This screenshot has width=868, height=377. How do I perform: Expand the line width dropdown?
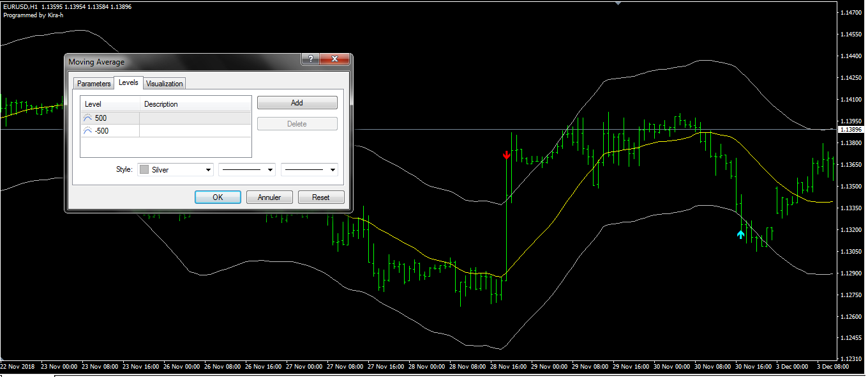coord(309,170)
